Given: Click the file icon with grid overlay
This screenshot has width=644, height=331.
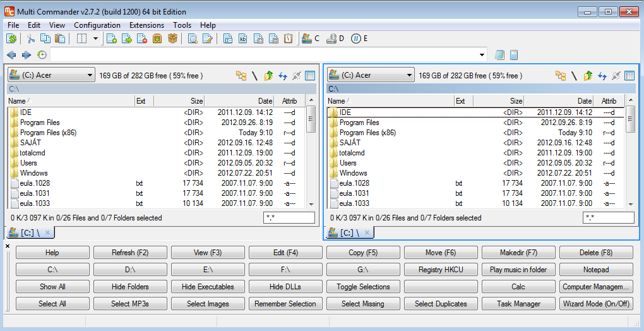Looking at the screenshot, I should (x=258, y=39).
